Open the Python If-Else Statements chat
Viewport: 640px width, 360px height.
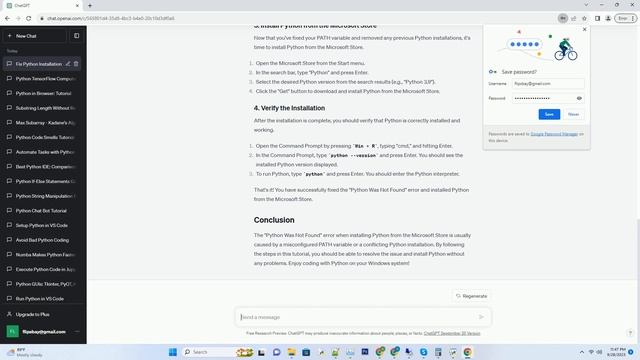tap(42, 181)
